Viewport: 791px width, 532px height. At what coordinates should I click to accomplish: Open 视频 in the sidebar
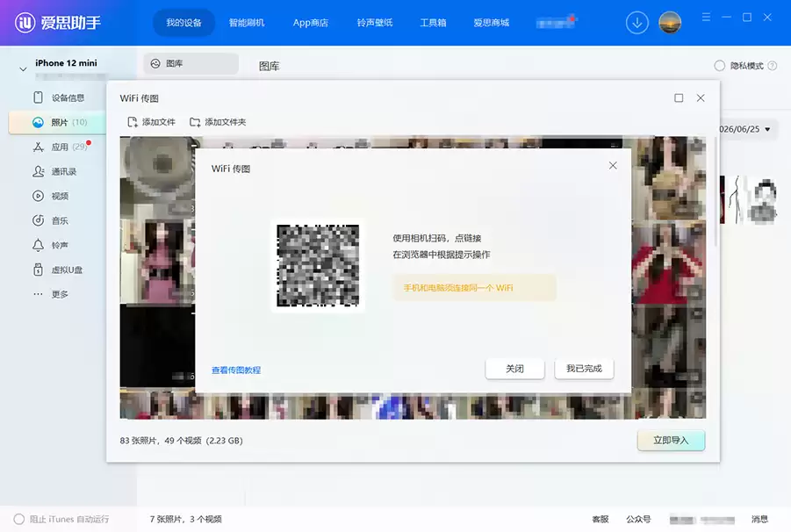(x=50, y=196)
